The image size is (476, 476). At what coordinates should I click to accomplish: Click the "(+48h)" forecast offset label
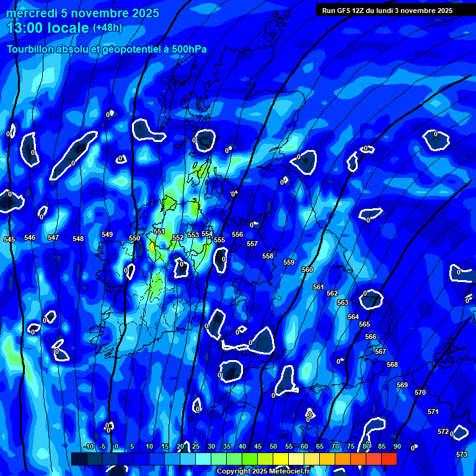click(x=108, y=28)
